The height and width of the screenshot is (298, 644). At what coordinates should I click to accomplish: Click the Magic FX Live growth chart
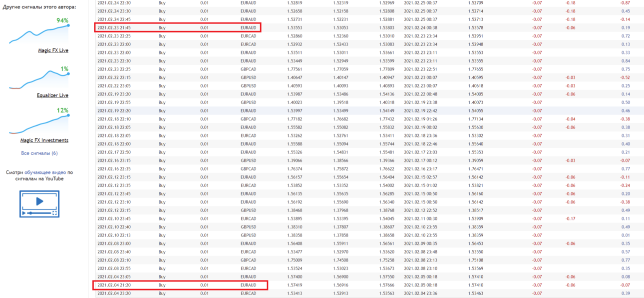pos(39,34)
